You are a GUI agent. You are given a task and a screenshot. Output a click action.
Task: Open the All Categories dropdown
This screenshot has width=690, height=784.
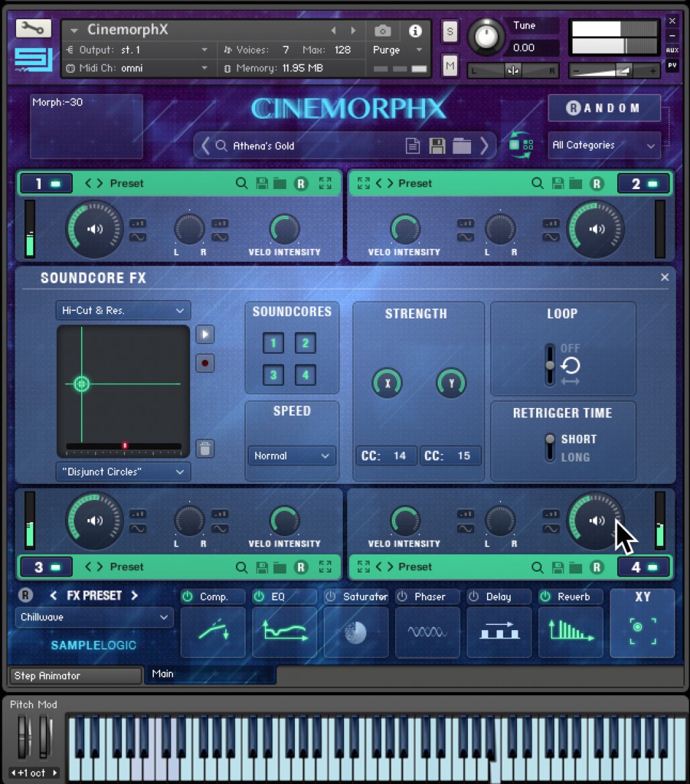(x=604, y=145)
